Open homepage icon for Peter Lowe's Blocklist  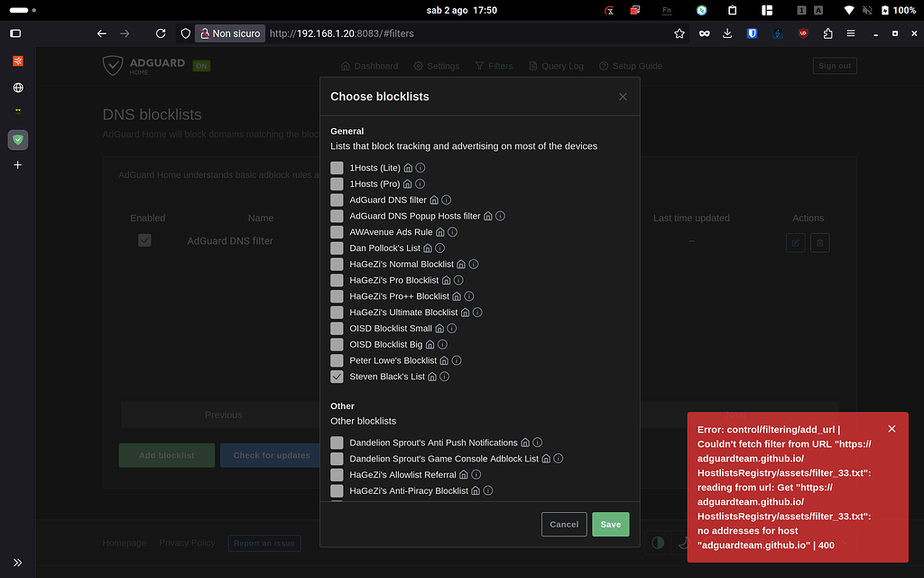(x=444, y=360)
